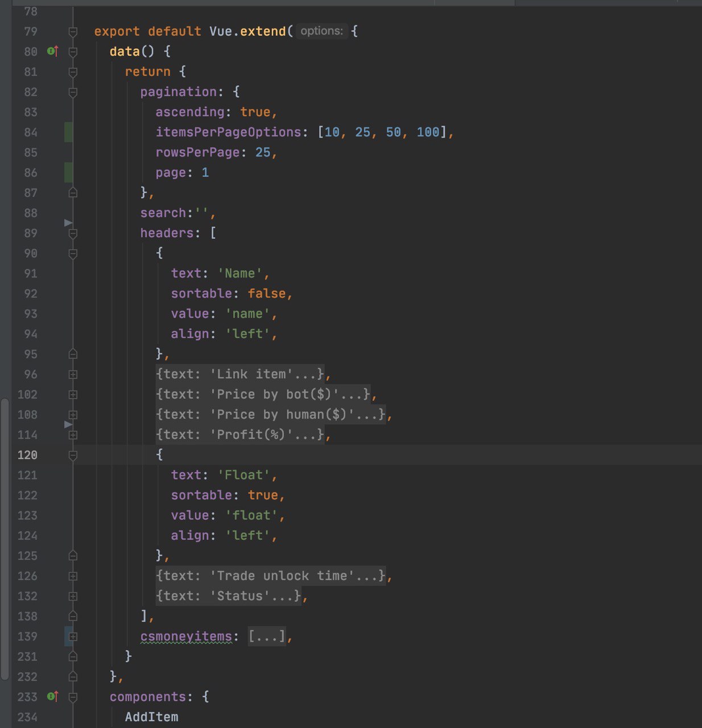
Task: Click the 'components' property on line 233
Action: [148, 697]
